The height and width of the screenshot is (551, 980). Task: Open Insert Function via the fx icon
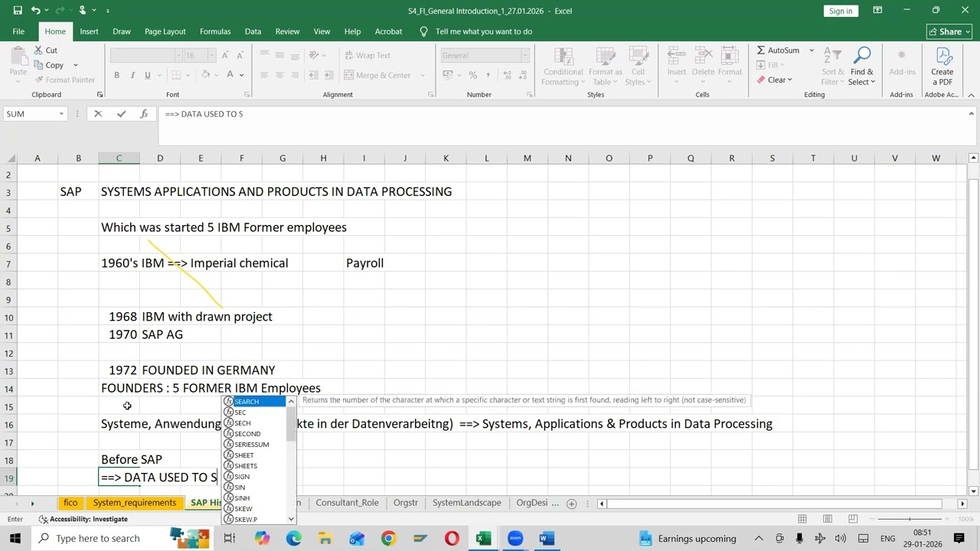[x=144, y=114]
